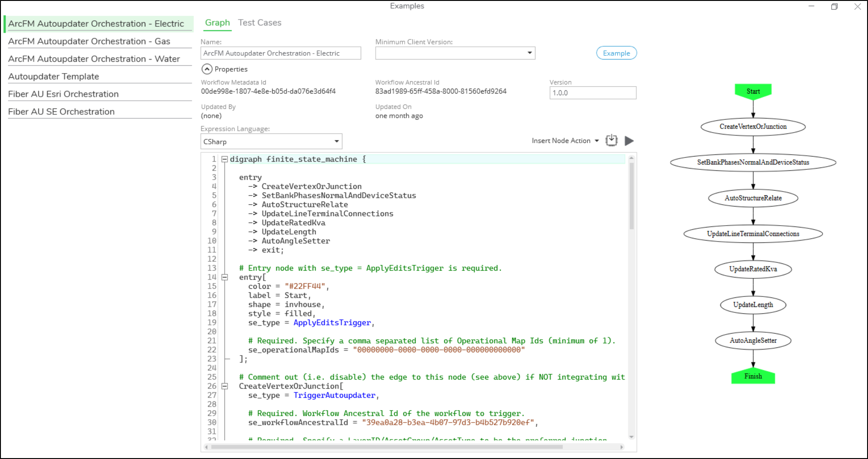The height and width of the screenshot is (459, 868).
Task: Click the AutoStructureRelate graph node
Action: pos(753,198)
